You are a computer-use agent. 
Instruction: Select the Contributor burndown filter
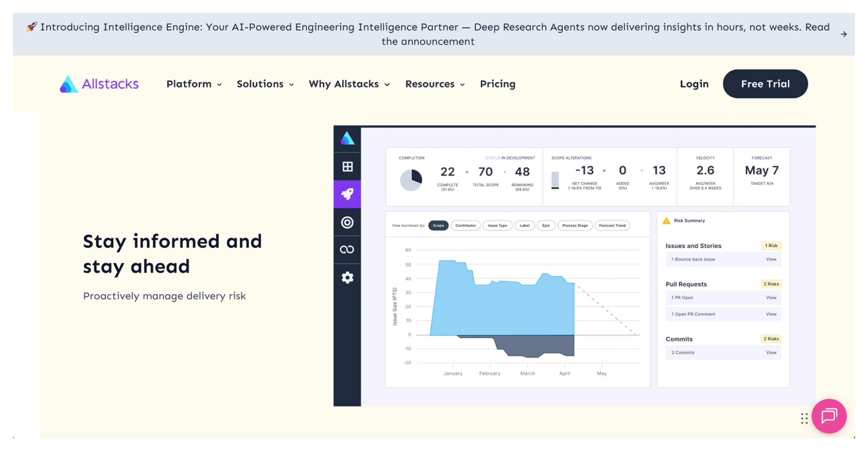tap(465, 225)
